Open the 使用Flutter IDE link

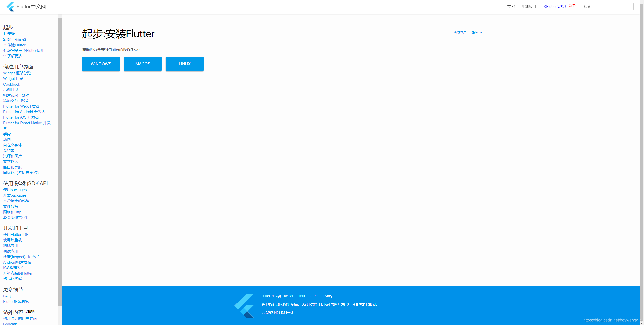pos(16,235)
